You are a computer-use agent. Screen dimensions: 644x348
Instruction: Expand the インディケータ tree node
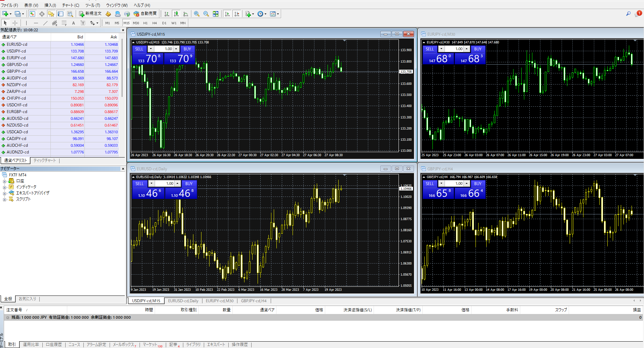pos(5,187)
